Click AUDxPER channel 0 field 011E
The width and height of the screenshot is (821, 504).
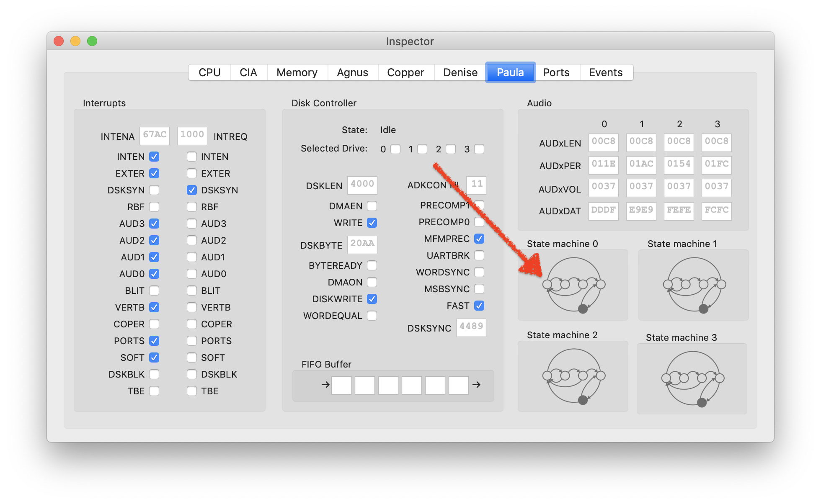(604, 165)
